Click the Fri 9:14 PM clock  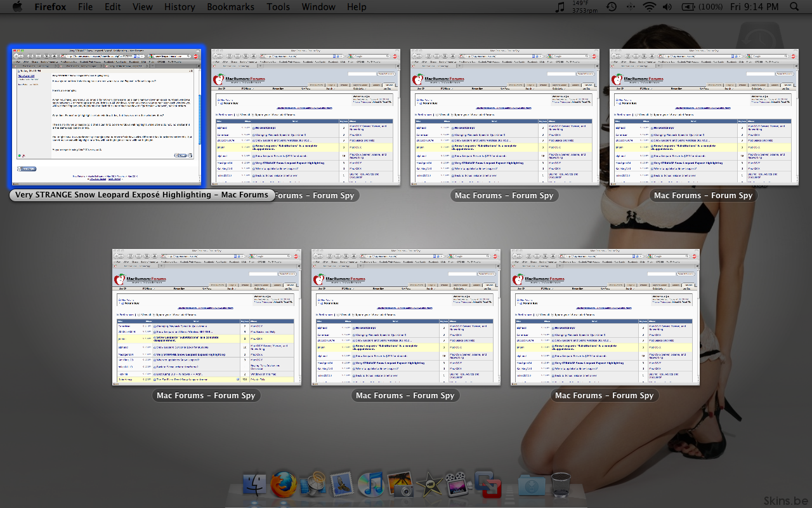(x=754, y=6)
